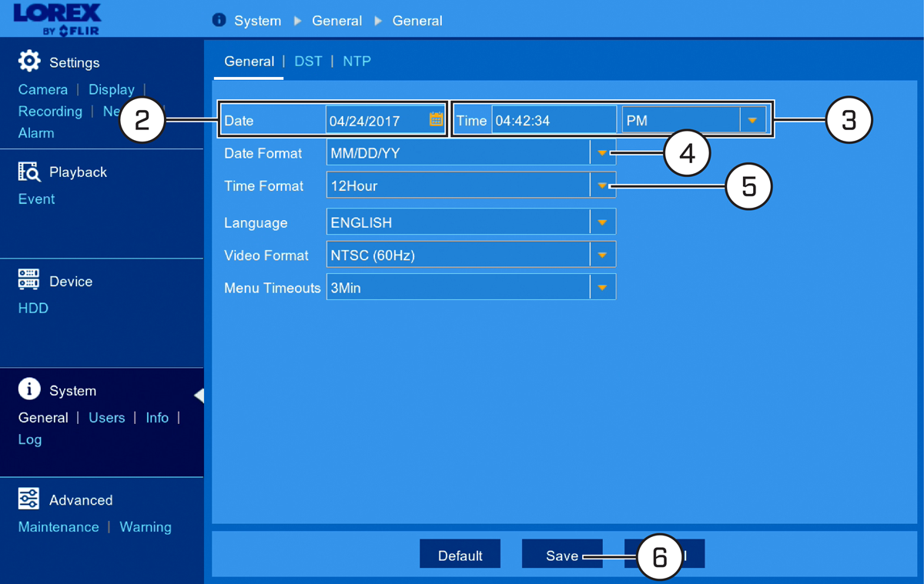Viewport: 924px width, 584px height.
Task: Expand the Menu Timeouts dropdown
Action: coord(602,288)
